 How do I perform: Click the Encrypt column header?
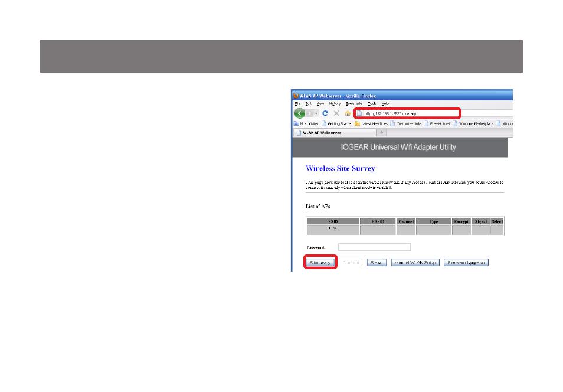pos(461,221)
